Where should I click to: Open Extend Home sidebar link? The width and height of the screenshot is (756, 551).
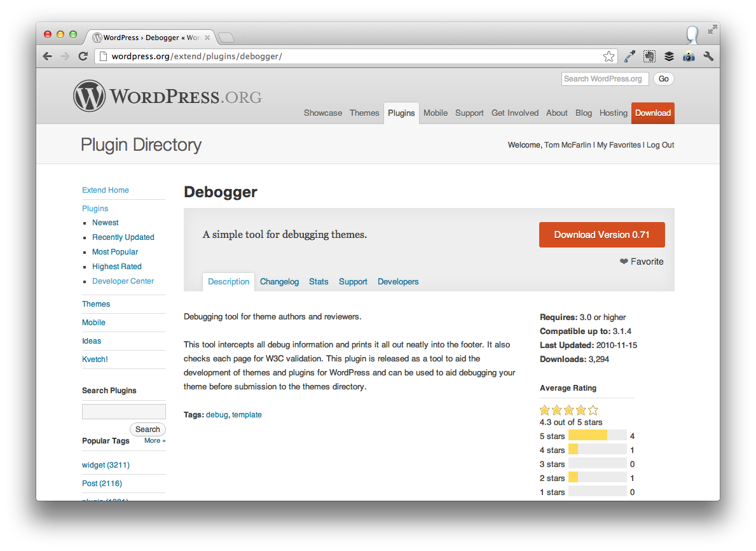(105, 190)
